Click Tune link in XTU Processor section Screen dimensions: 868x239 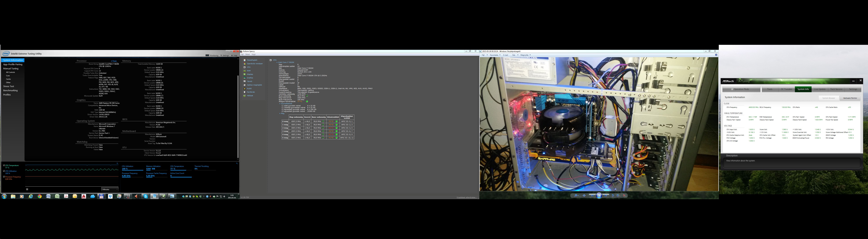tap(114, 61)
